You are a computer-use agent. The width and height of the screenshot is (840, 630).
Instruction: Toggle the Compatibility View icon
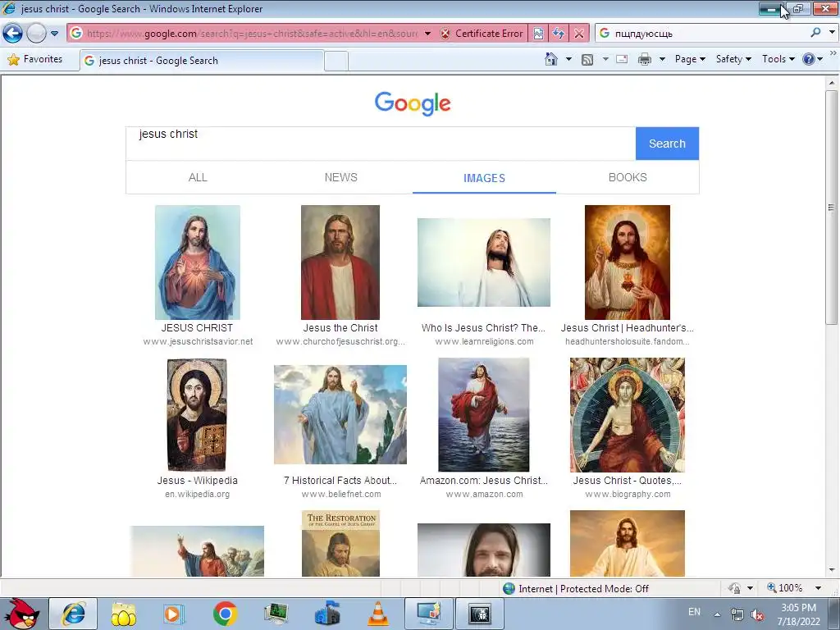(538, 34)
